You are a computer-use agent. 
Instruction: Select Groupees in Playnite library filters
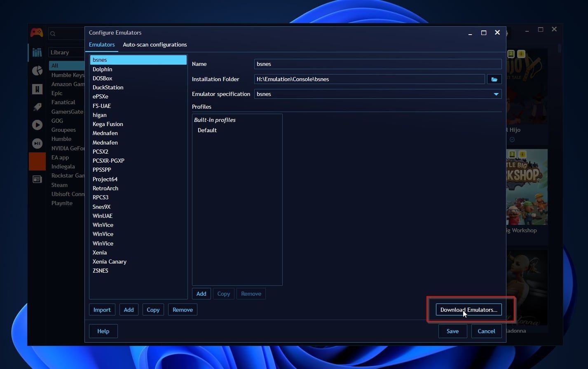coord(63,130)
